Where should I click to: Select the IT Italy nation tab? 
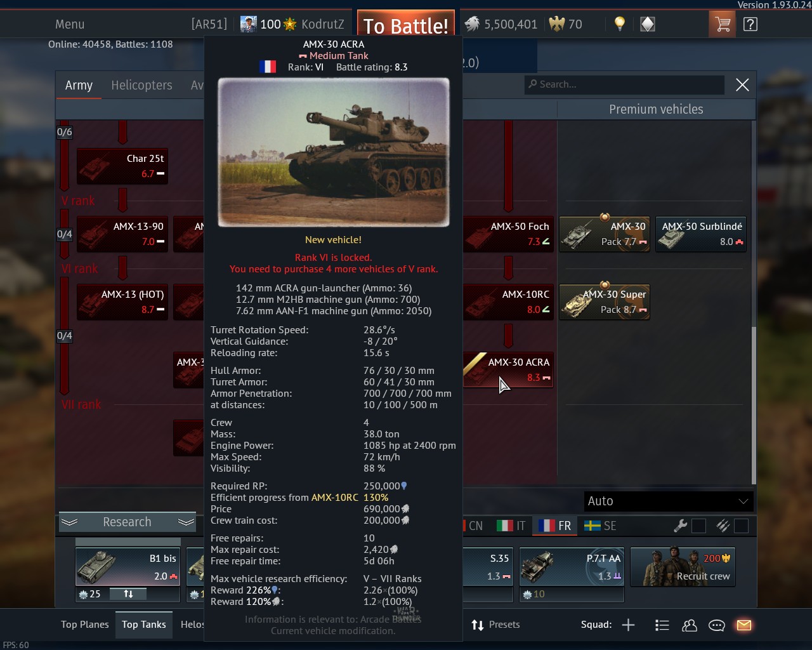511,526
